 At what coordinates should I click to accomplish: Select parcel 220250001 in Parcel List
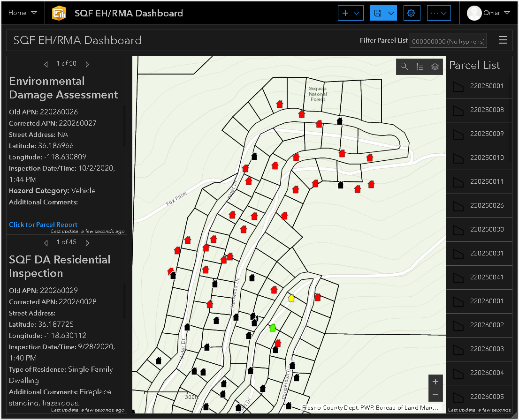(479, 86)
